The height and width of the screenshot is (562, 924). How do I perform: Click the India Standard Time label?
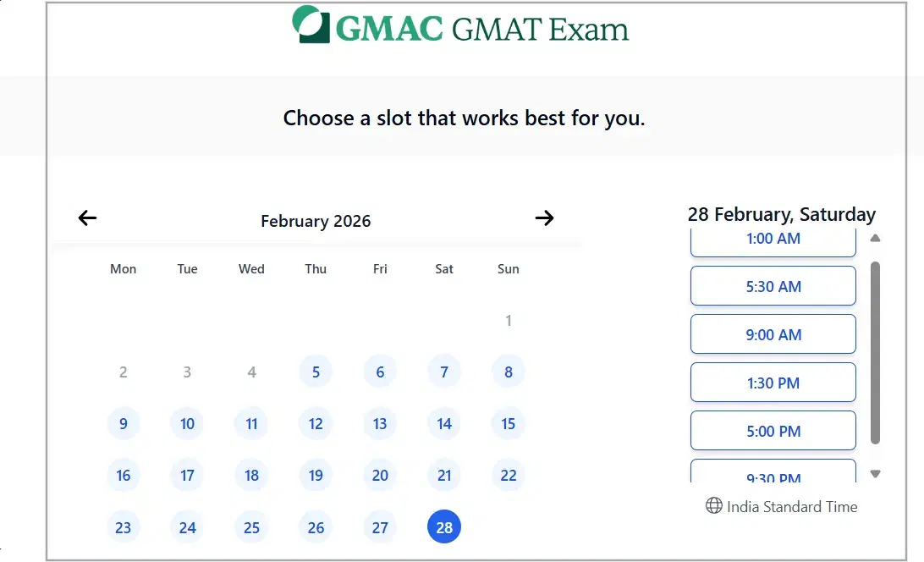792,506
